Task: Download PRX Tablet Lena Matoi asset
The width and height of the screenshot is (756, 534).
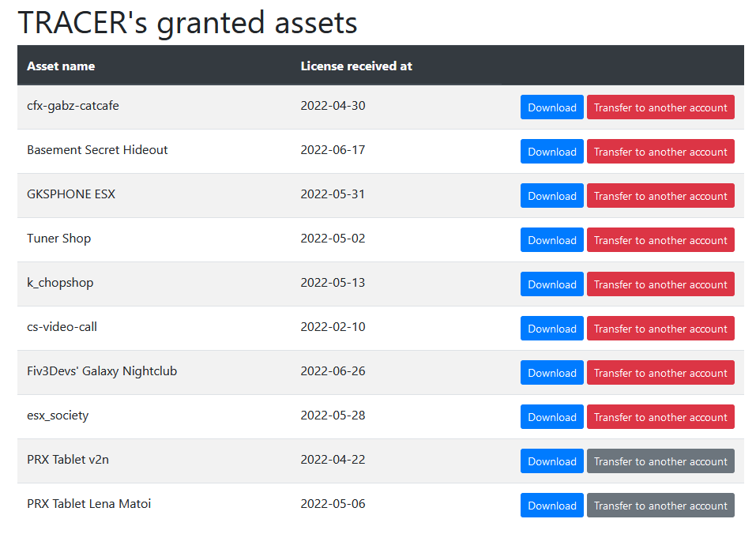Action: tap(552, 505)
